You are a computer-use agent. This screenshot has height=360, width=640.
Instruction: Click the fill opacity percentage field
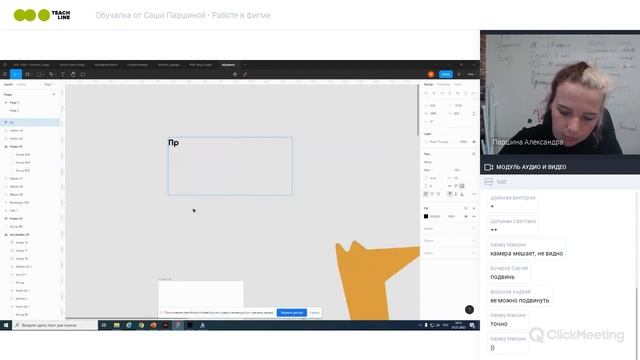click(x=452, y=216)
